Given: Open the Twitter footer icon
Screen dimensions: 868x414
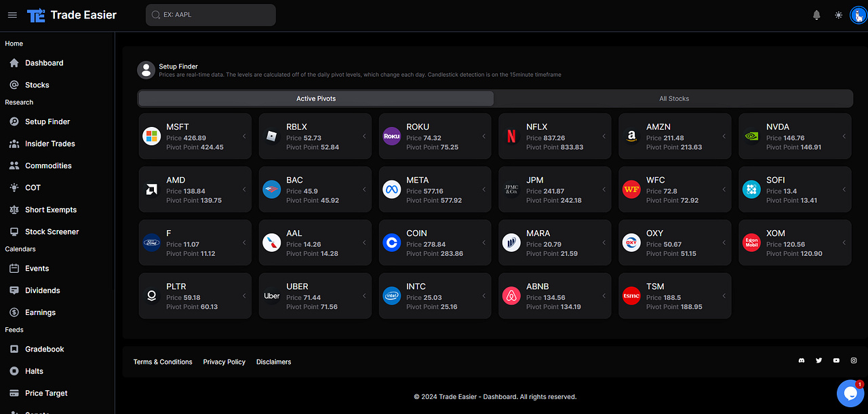Looking at the screenshot, I should [819, 361].
